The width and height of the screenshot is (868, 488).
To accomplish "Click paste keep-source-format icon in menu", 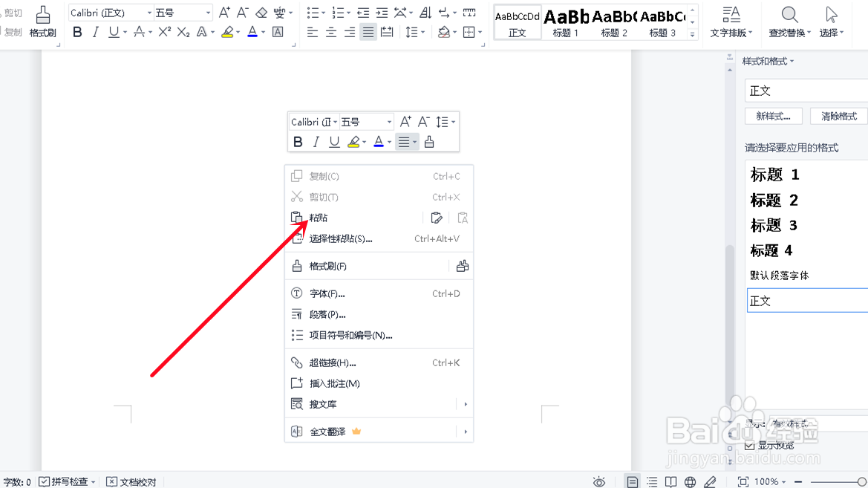I will [x=436, y=218].
